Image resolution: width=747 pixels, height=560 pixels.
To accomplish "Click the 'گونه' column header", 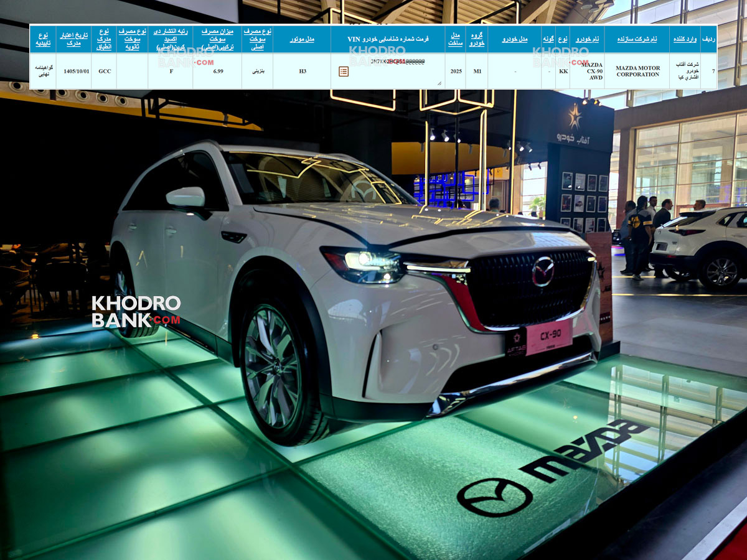I will click(x=548, y=39).
